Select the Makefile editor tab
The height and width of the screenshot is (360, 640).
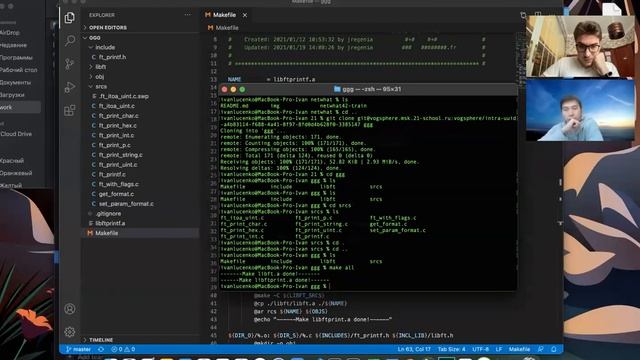pyautogui.click(x=224, y=15)
